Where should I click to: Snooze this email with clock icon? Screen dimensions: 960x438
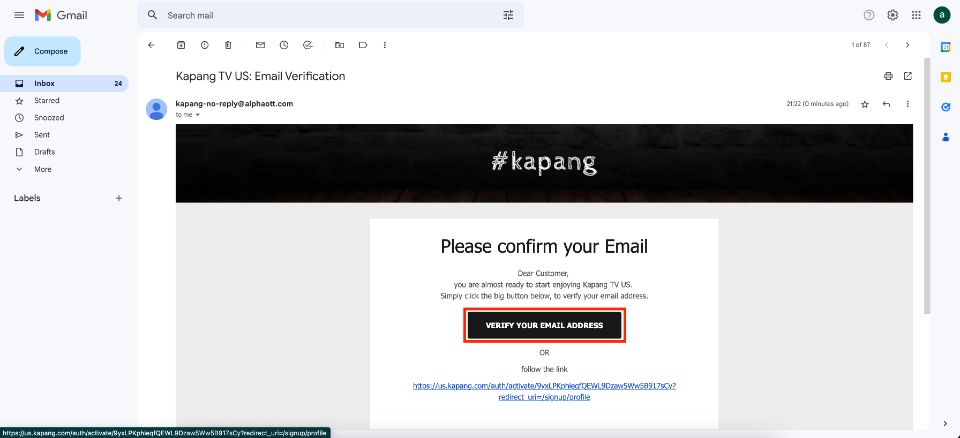click(x=284, y=45)
